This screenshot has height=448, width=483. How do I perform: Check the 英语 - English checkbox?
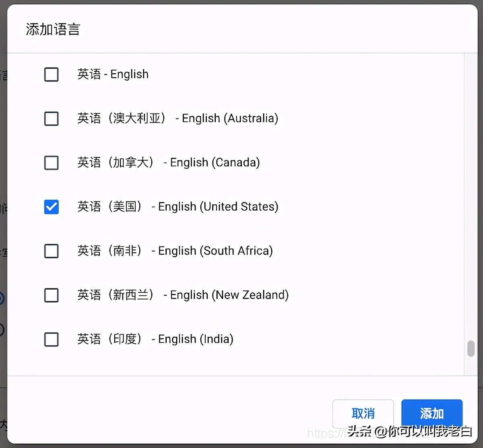52,75
